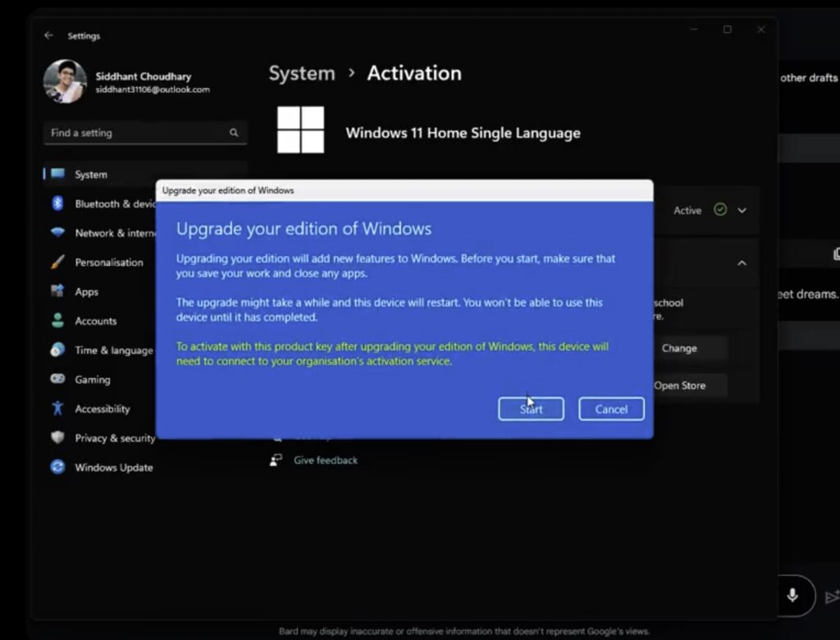Open System in the Settings sidebar
Viewport: 840px width, 640px height.
coord(144,174)
